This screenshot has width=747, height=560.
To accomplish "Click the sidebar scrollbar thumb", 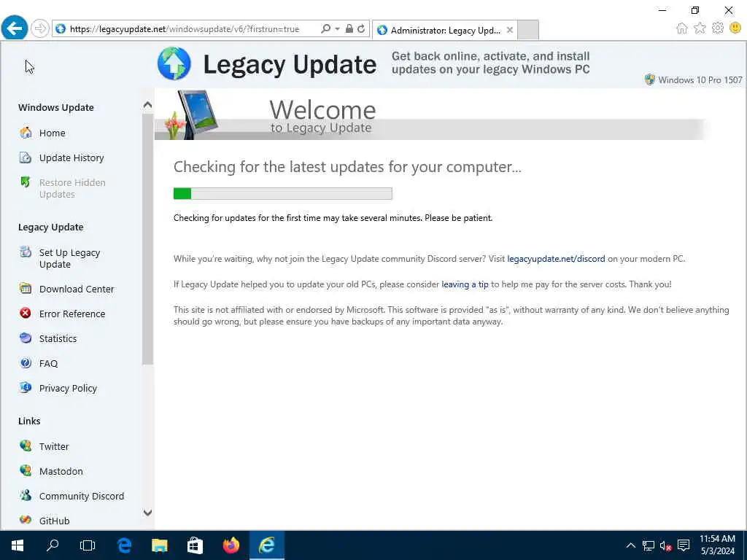I will tap(147, 239).
